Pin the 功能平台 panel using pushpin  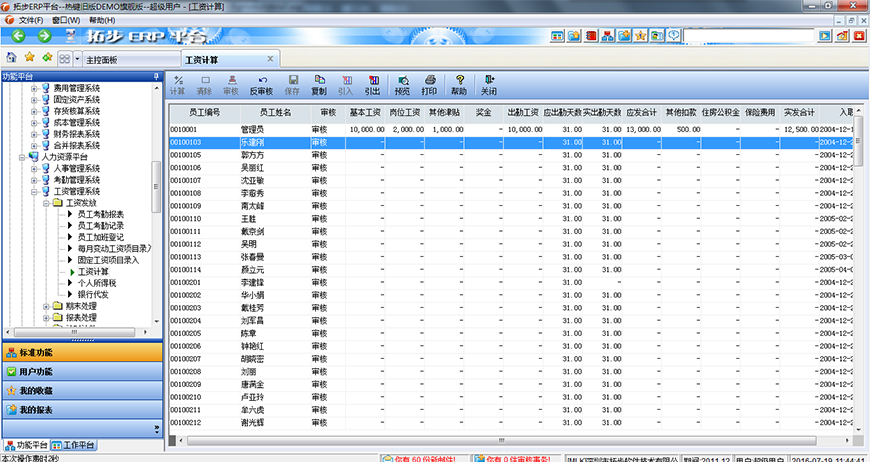pos(154,76)
